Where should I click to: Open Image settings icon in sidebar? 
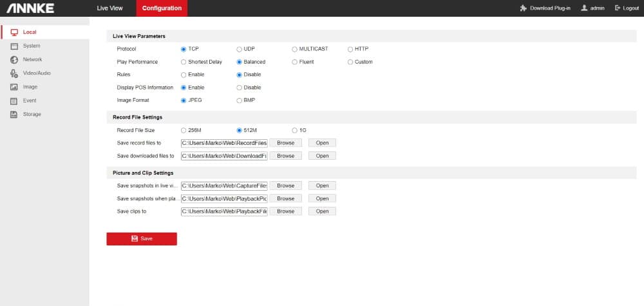[x=14, y=87]
